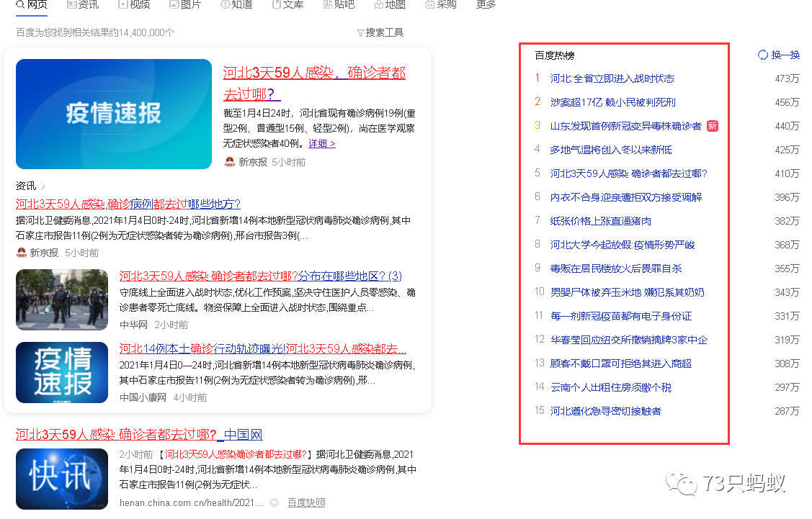Open hot topic 每一剂新冠疫苗都有电子身份证
This screenshot has height=519, width=812.
(x=621, y=316)
